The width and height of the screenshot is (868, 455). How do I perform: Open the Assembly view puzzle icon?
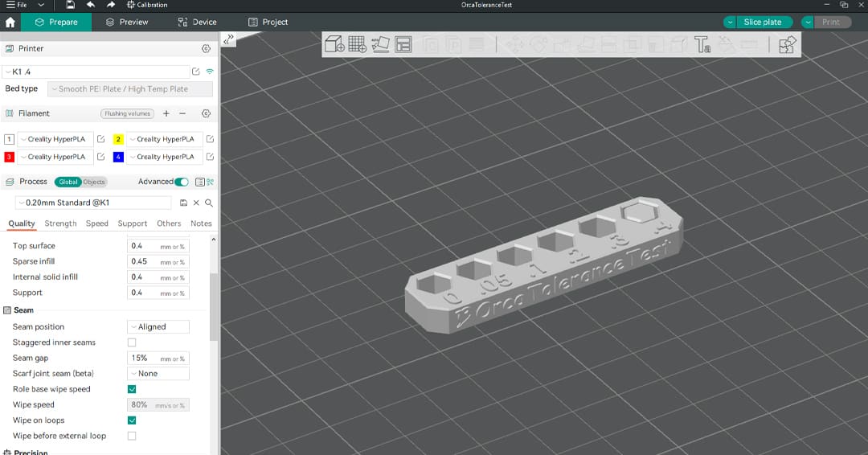[x=787, y=44]
